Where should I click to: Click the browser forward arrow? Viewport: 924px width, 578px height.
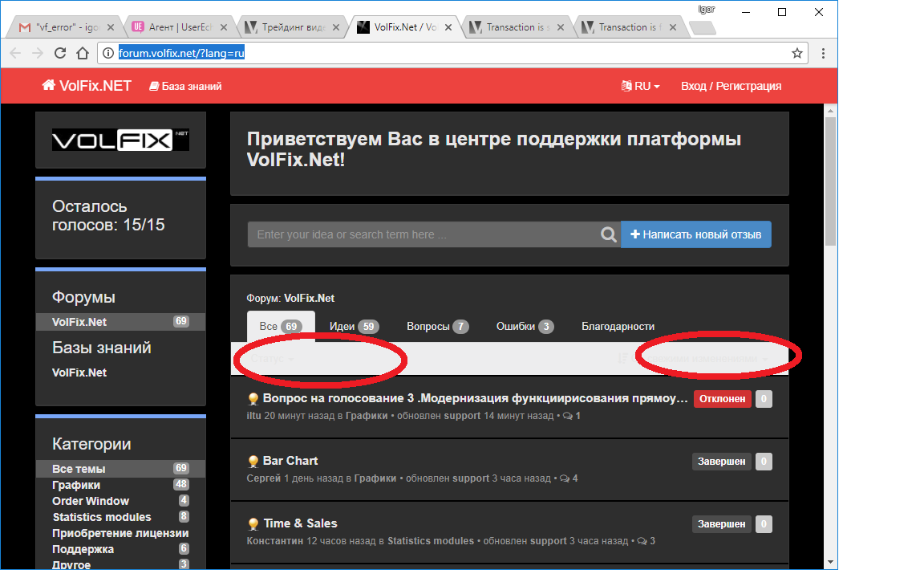pyautogui.click(x=38, y=53)
